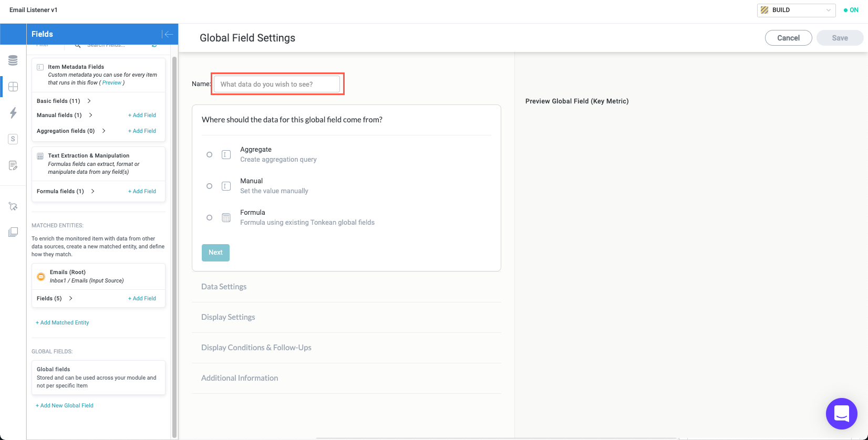Click the Cancel button
868x440 pixels.
[788, 38]
